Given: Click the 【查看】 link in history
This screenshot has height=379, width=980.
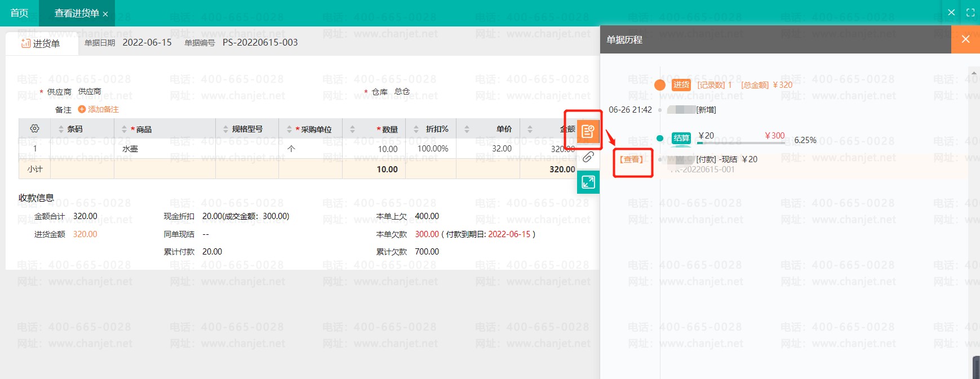Looking at the screenshot, I should pyautogui.click(x=631, y=159).
